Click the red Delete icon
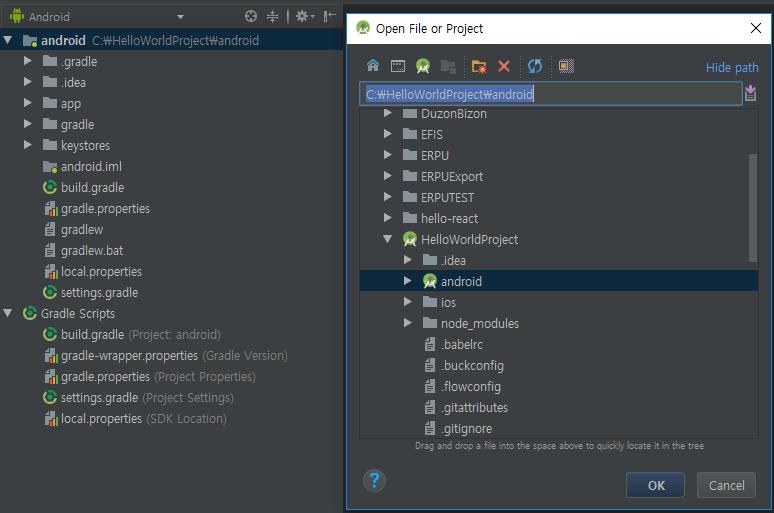Viewport: 774px width, 513px height. pos(504,66)
